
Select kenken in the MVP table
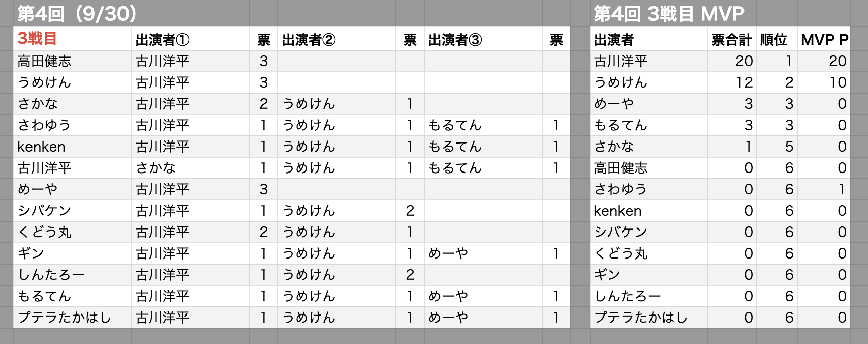(617, 211)
